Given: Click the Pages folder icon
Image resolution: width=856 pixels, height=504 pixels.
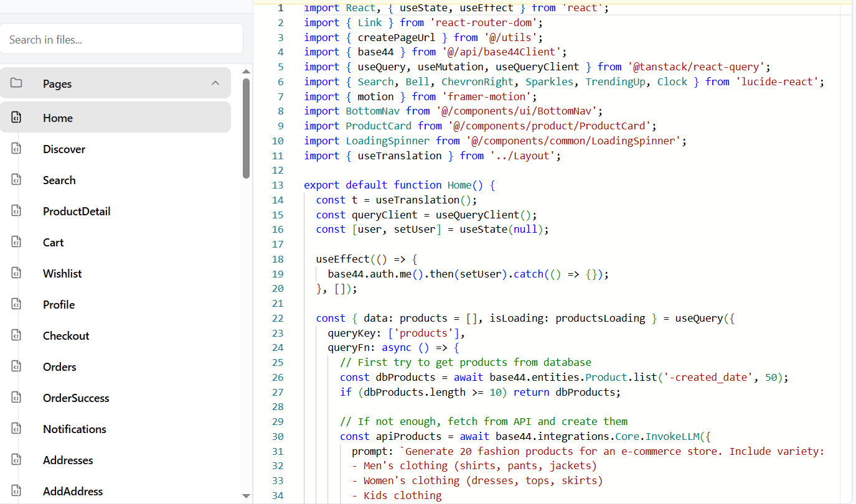Looking at the screenshot, I should coord(16,83).
